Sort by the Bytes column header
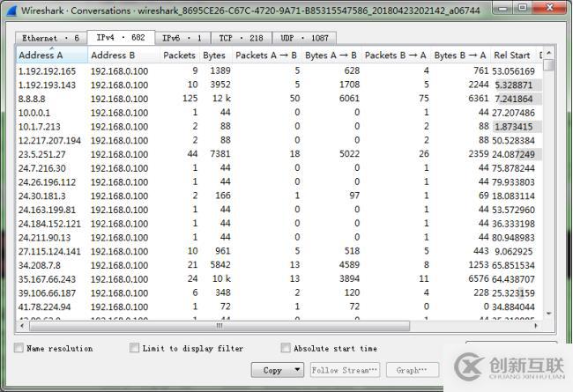Screen dimensions: 573x392 click(214, 55)
